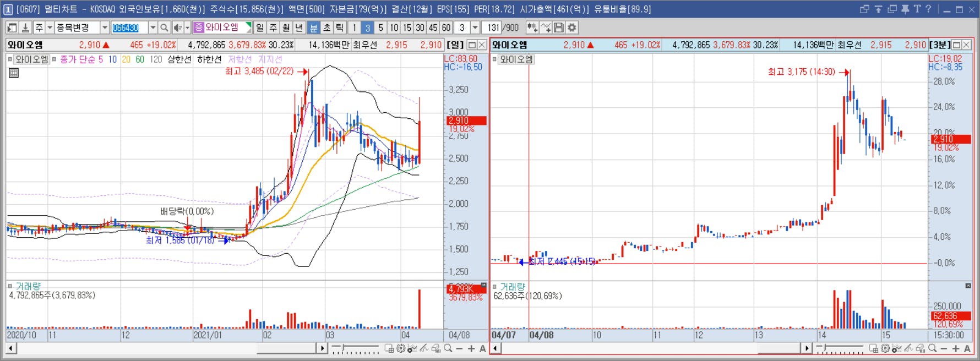
Task: Click the detach window icon in title bar
Action: (x=864, y=9)
